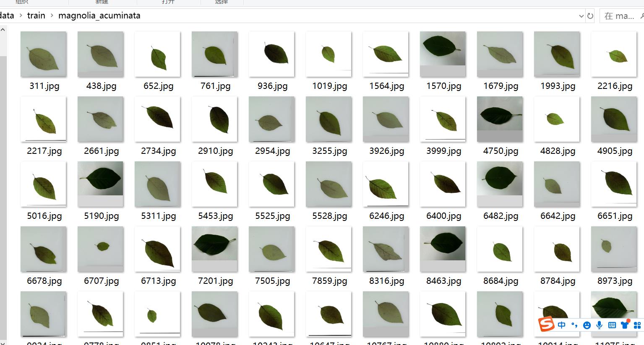The width and height of the screenshot is (644, 345).
Task: Click the search magnifier icon
Action: 642,16
